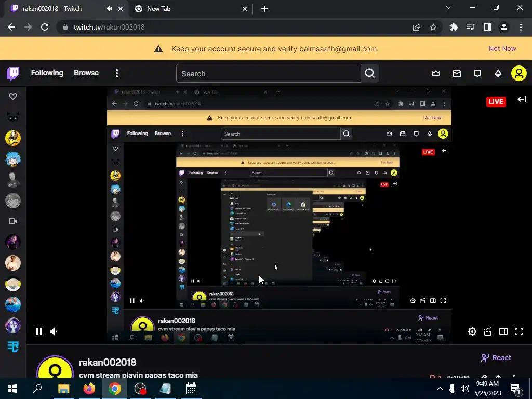Open the Following page
Screen dimensions: 532x399
click(47, 73)
